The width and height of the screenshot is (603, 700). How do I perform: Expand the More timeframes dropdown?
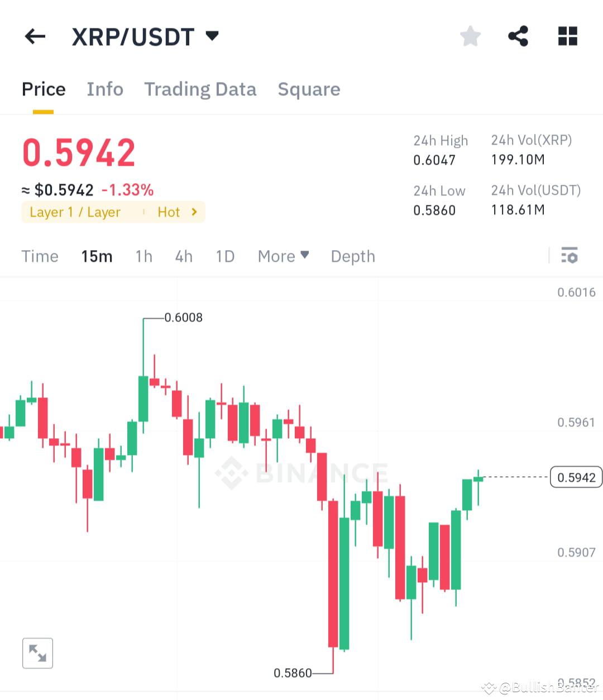(283, 256)
